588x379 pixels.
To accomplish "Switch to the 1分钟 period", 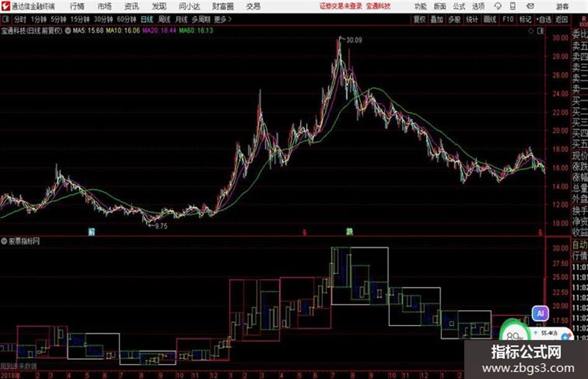I will pos(39,19).
